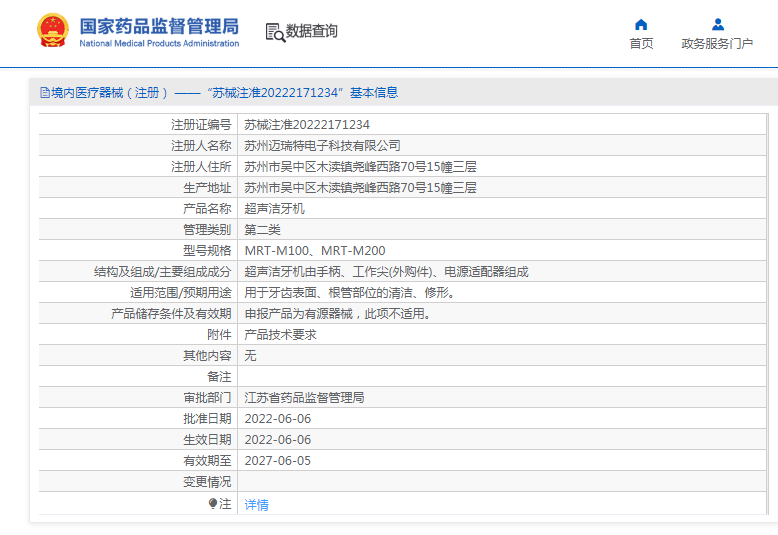Click registrant name 苏州迈瑞特电子科技有限公司
Image resolution: width=778 pixels, height=535 pixels.
322,146
